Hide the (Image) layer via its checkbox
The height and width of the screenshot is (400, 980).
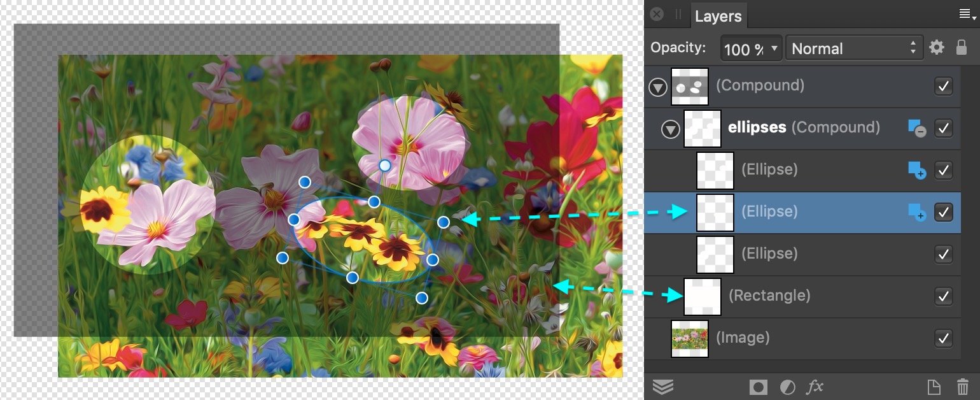pyautogui.click(x=944, y=338)
